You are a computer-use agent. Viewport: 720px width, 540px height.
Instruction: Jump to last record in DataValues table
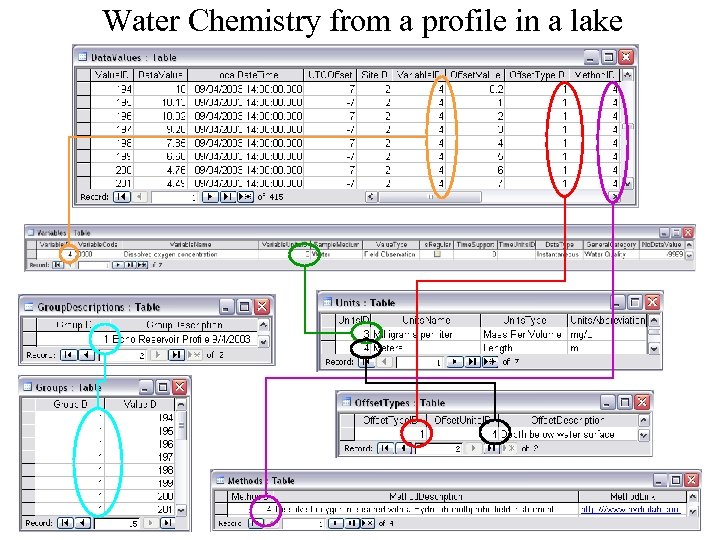[x=227, y=197]
